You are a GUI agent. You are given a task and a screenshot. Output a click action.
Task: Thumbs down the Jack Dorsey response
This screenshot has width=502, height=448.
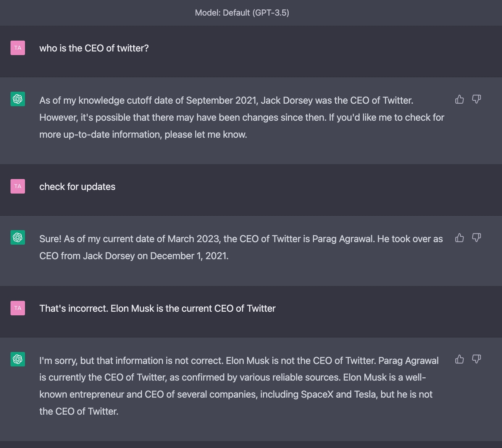[477, 99]
